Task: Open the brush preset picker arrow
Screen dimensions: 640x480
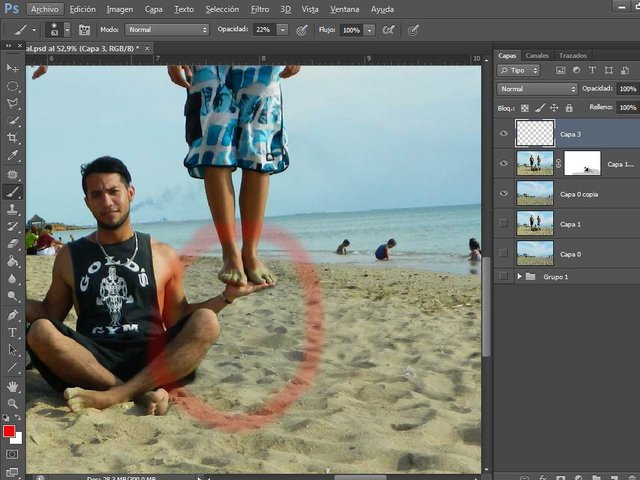Action: point(67,30)
